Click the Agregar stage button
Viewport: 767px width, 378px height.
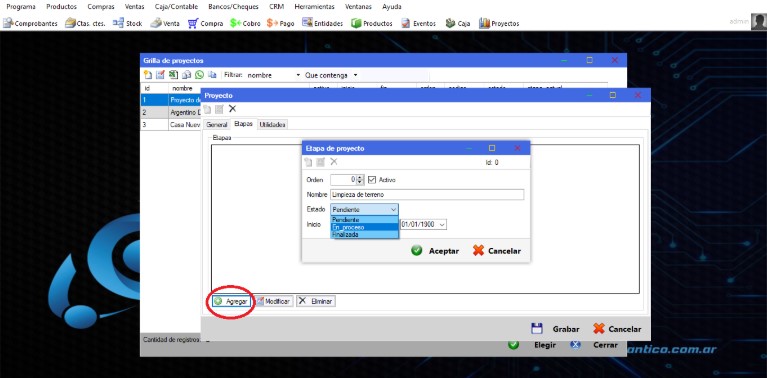(231, 301)
